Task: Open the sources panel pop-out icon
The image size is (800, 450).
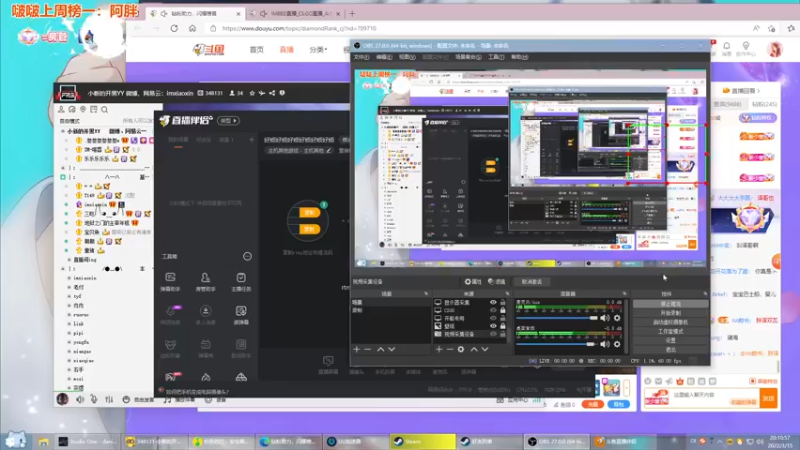Action: click(507, 294)
